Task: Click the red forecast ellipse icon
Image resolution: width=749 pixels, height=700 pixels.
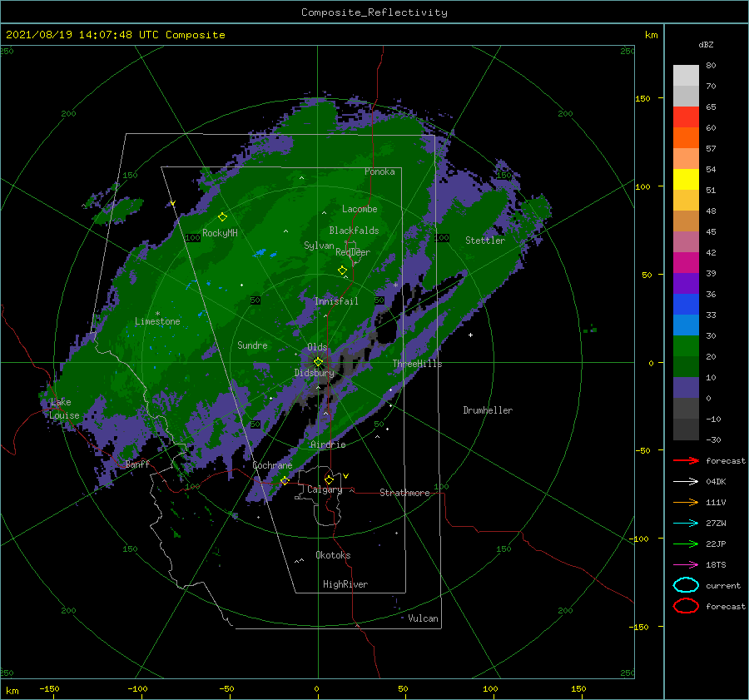Action: pos(686,606)
